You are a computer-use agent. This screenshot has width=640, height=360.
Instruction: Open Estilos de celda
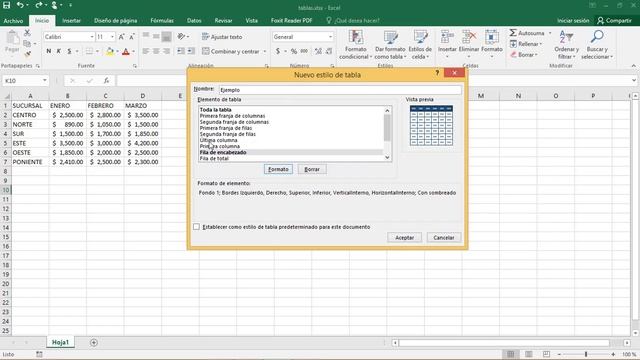coord(420,45)
